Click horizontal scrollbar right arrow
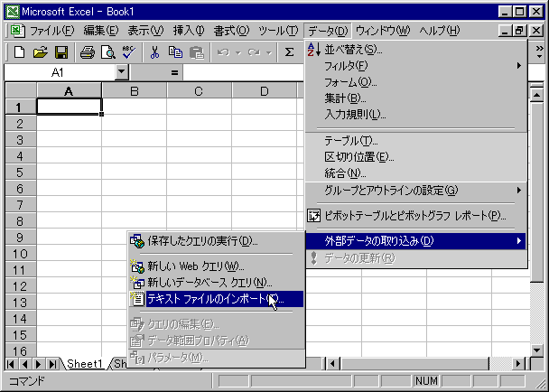The width and height of the screenshot is (549, 392). click(518, 364)
